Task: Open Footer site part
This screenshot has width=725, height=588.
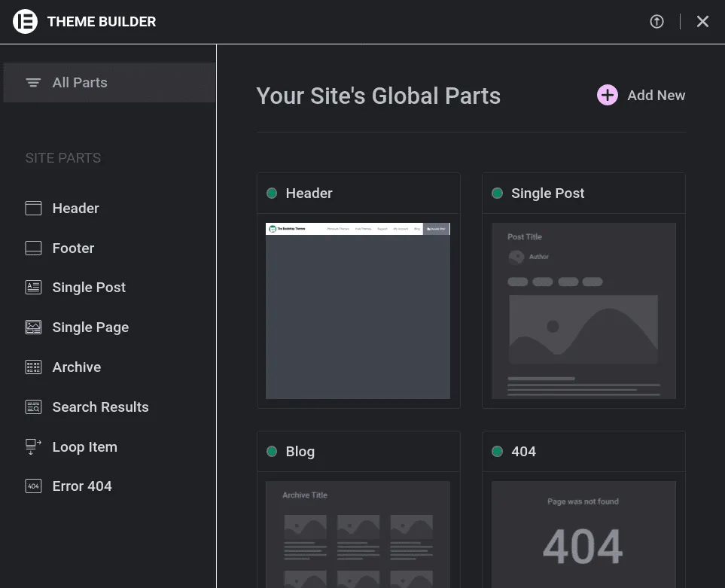Action: click(x=73, y=248)
